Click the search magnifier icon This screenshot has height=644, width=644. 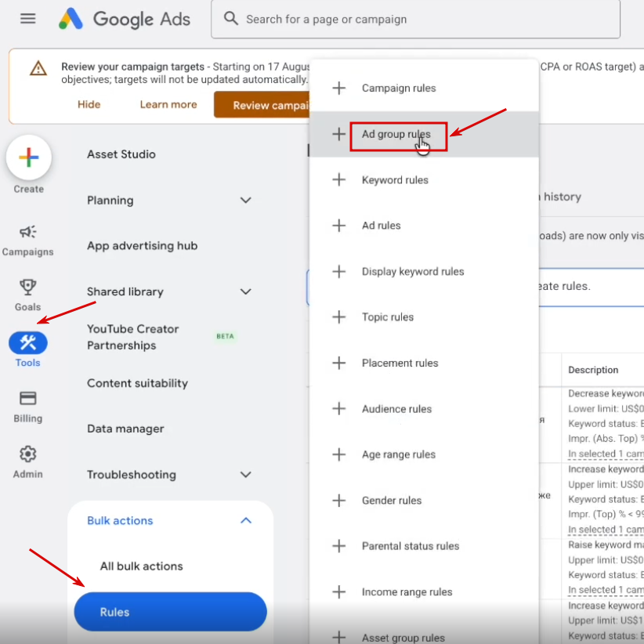coord(231,19)
